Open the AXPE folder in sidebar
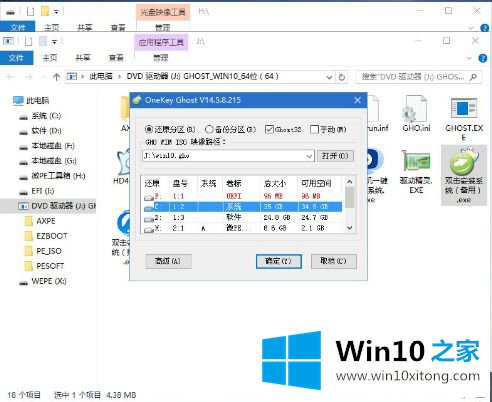Screen dimensions: 492x402 [x=41, y=221]
